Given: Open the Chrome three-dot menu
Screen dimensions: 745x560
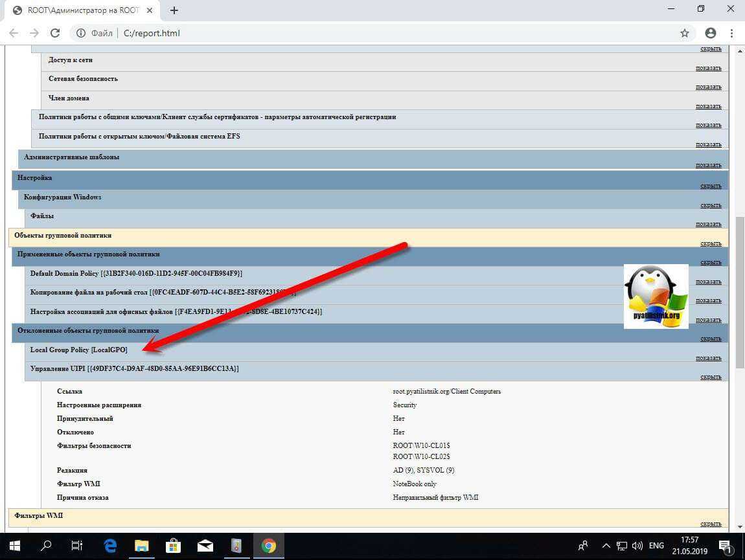Looking at the screenshot, I should 732,33.
